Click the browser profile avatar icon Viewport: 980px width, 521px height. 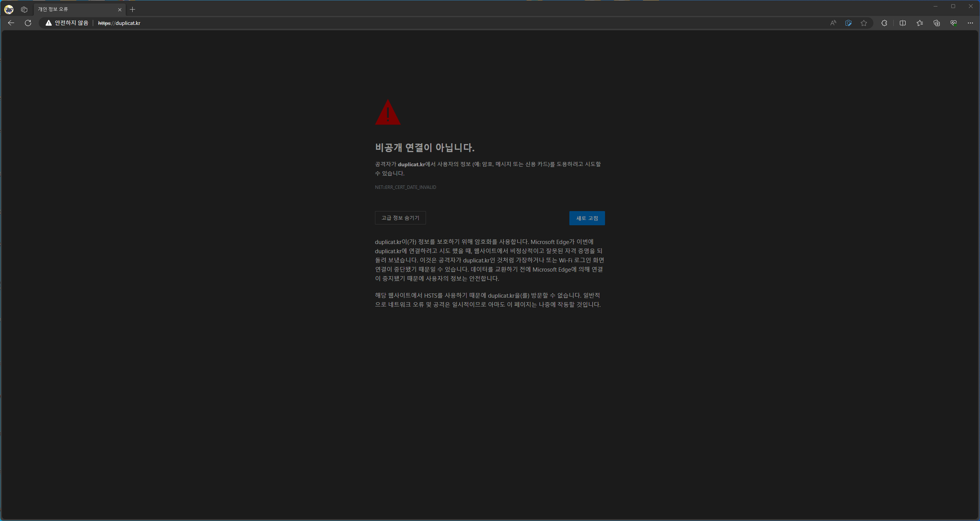(x=9, y=10)
